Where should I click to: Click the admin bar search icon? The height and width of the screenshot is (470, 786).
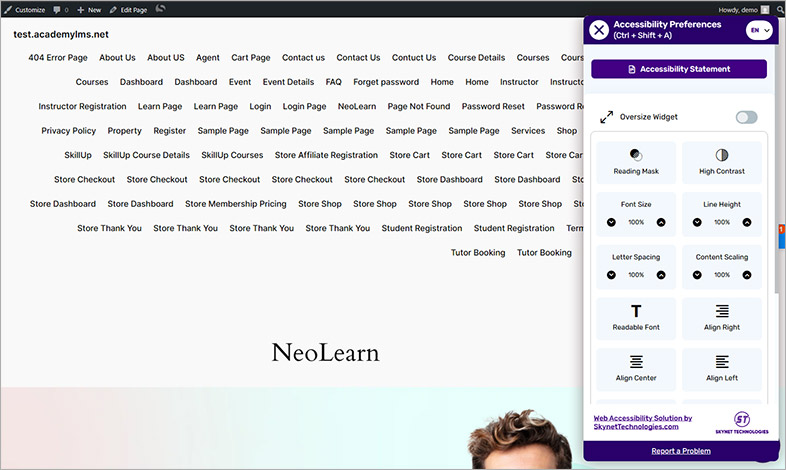(780, 10)
